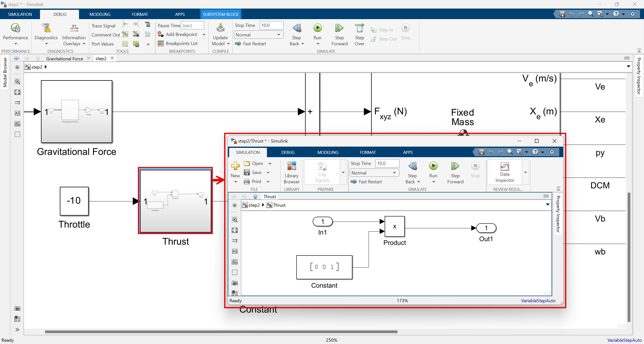The image size is (644, 344).
Task: Switch to DEBUG tab in Thrust window
Action: (x=288, y=152)
